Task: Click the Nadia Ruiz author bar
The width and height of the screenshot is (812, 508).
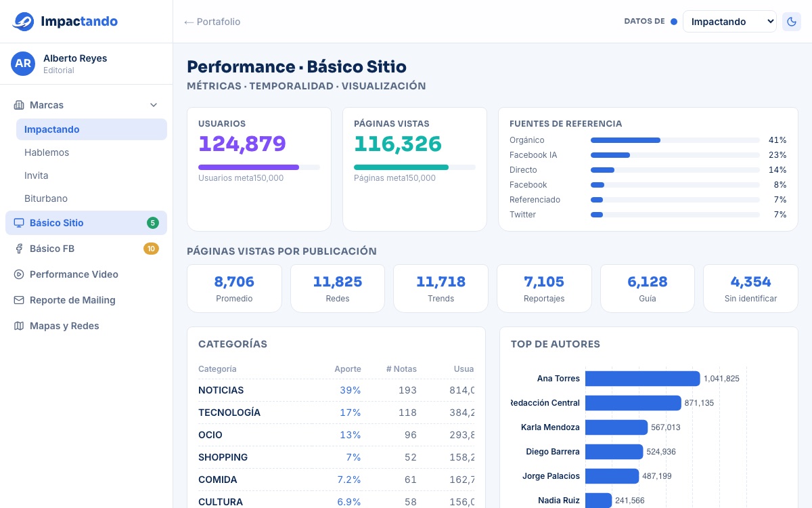Action: pyautogui.click(x=599, y=501)
